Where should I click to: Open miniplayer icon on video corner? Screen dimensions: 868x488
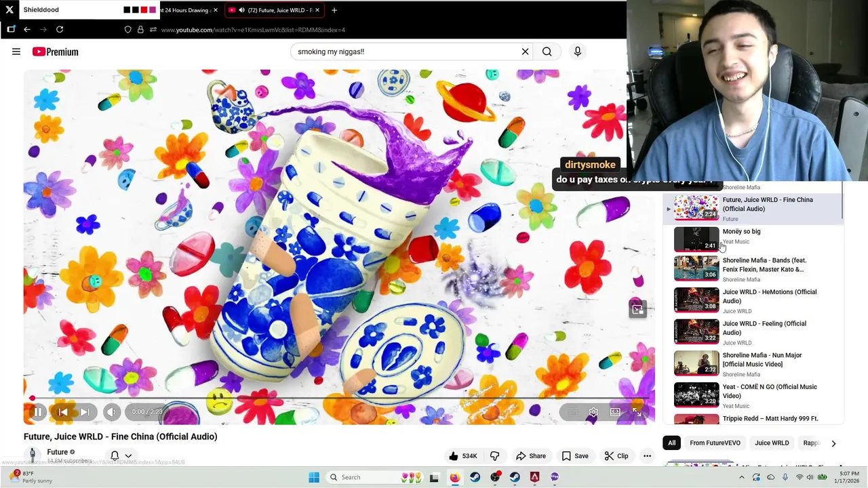point(637,309)
